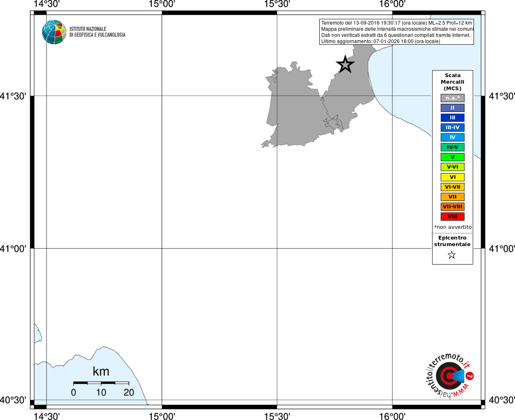Select the VII orange intensity swatch
Viewport: 515px width, 420px height.
point(453,197)
